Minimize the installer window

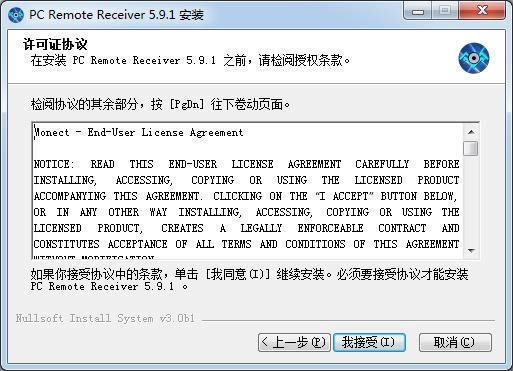click(x=418, y=12)
